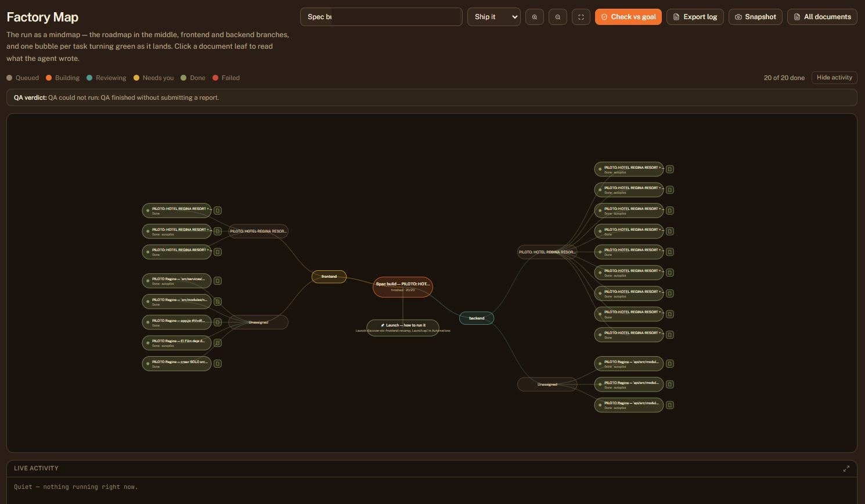The height and width of the screenshot is (504, 865).
Task: Toggle Hide activity
Action: tap(834, 78)
